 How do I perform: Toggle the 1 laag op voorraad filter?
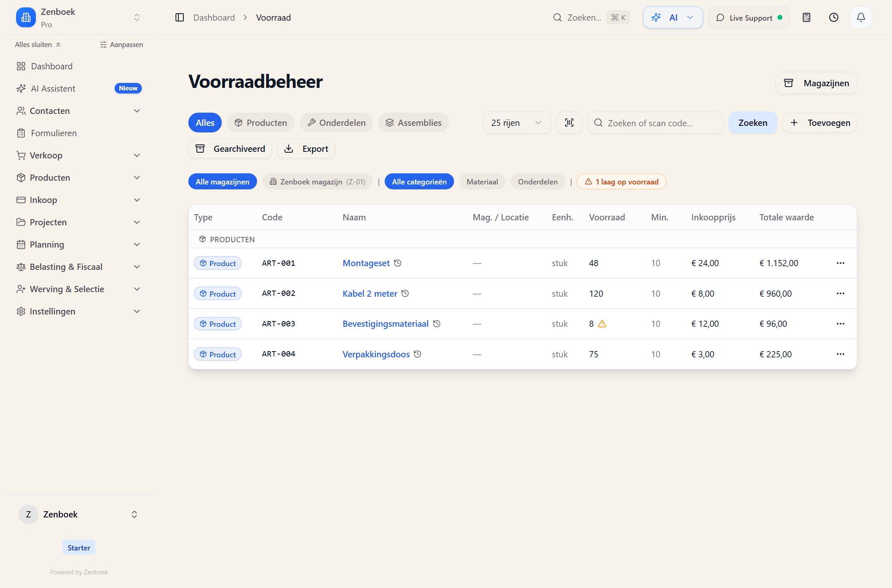point(622,182)
